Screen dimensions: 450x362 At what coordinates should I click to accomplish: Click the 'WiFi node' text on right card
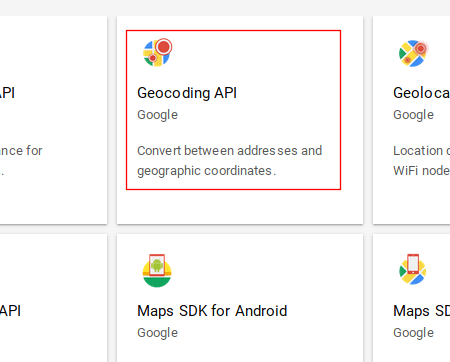[421, 171]
